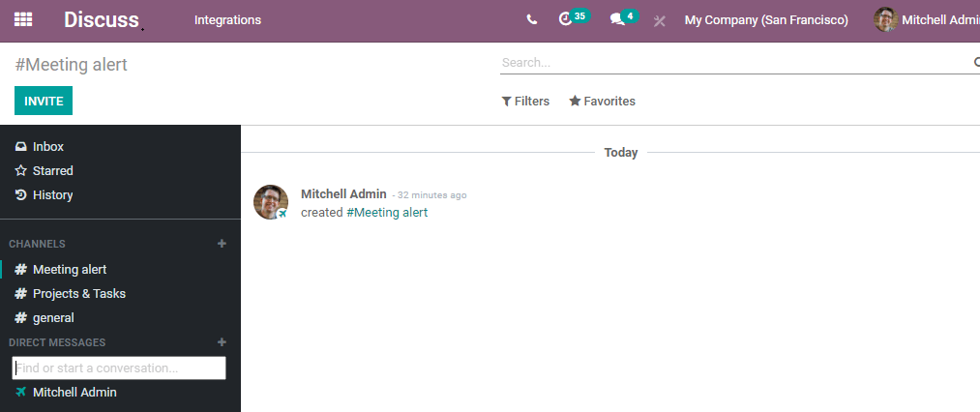Add a new channel with plus icon
The width and height of the screenshot is (980, 412).
222,244
